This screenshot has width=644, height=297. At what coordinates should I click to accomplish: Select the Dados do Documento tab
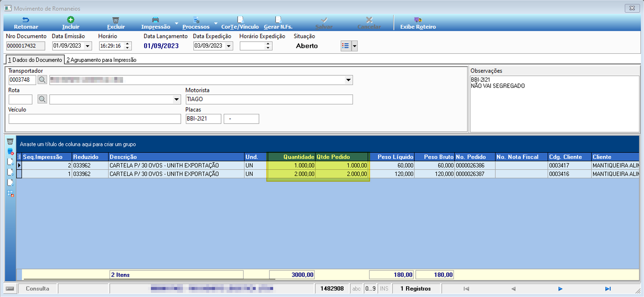coord(35,60)
